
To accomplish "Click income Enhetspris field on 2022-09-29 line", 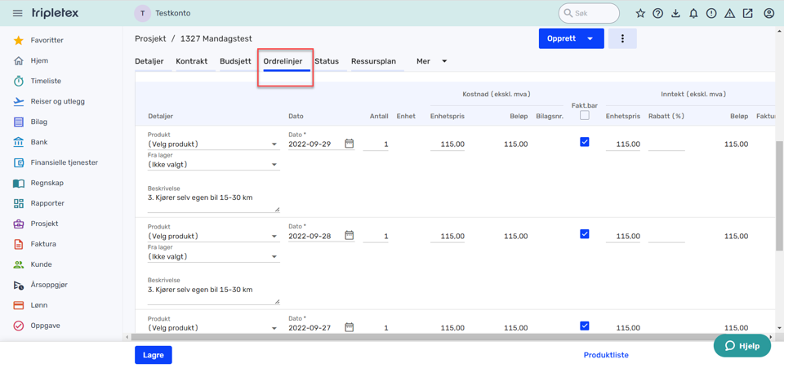I will tap(623, 144).
